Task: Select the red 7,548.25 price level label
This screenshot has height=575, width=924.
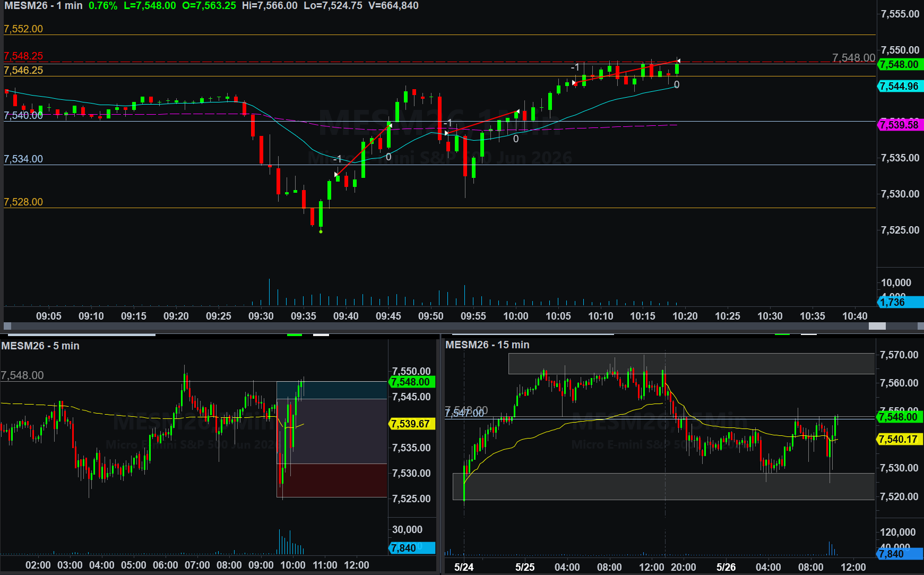Action: (x=23, y=56)
